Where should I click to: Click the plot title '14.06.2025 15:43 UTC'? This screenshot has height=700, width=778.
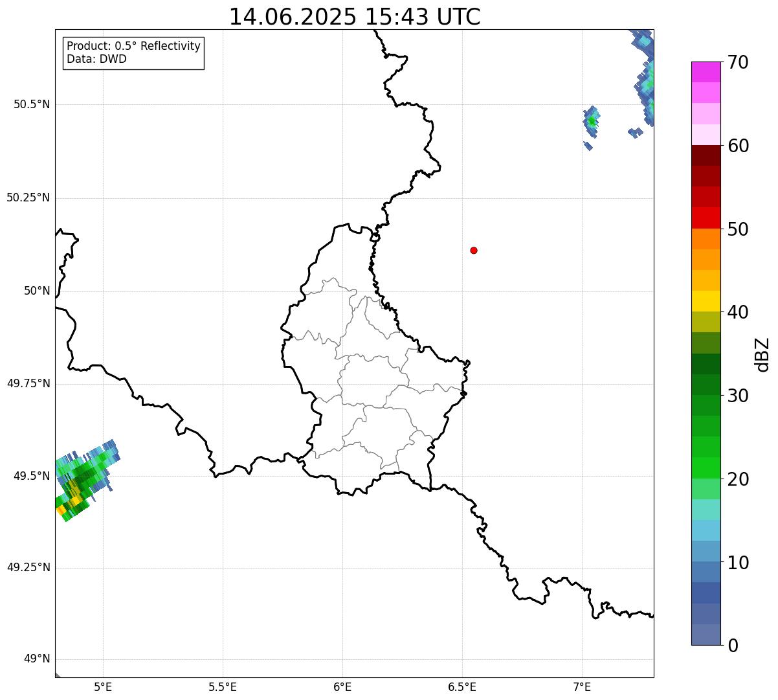(355, 17)
